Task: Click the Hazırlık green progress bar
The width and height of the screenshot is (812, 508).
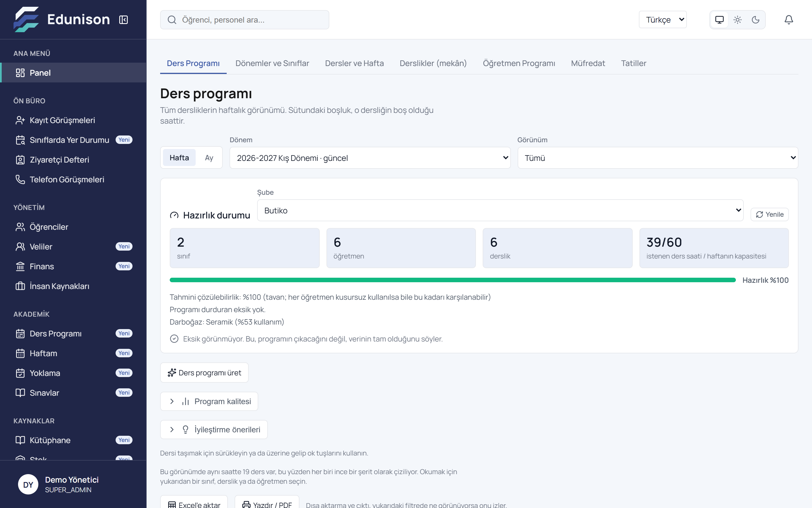Action: 453,280
